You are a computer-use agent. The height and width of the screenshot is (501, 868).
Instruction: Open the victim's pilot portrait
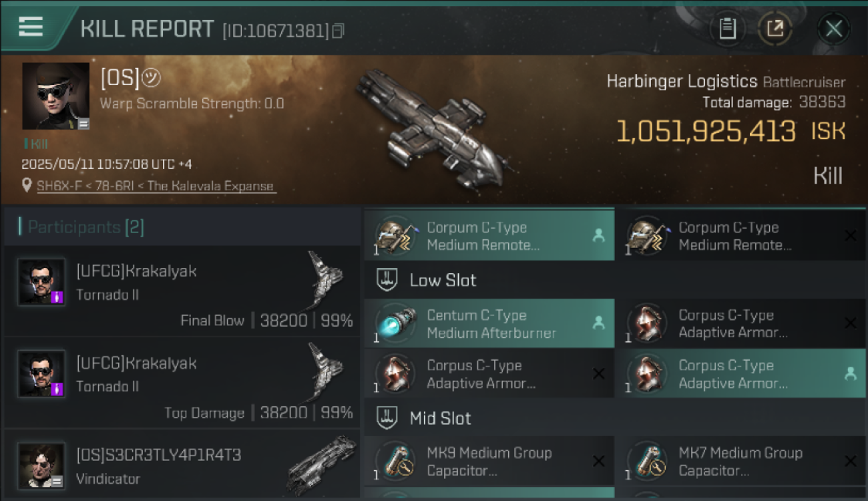(x=55, y=96)
